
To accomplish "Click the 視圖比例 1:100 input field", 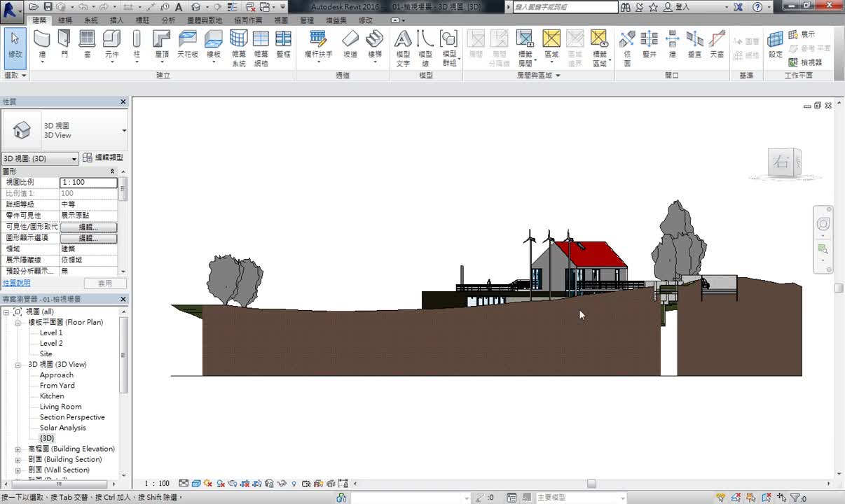I will click(x=88, y=182).
